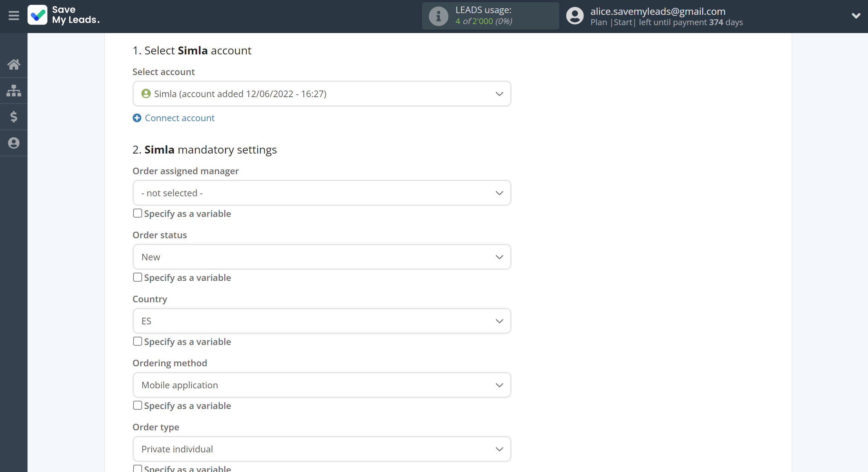The height and width of the screenshot is (472, 868).
Task: Open the Order status dropdown showing New
Action: [x=322, y=257]
